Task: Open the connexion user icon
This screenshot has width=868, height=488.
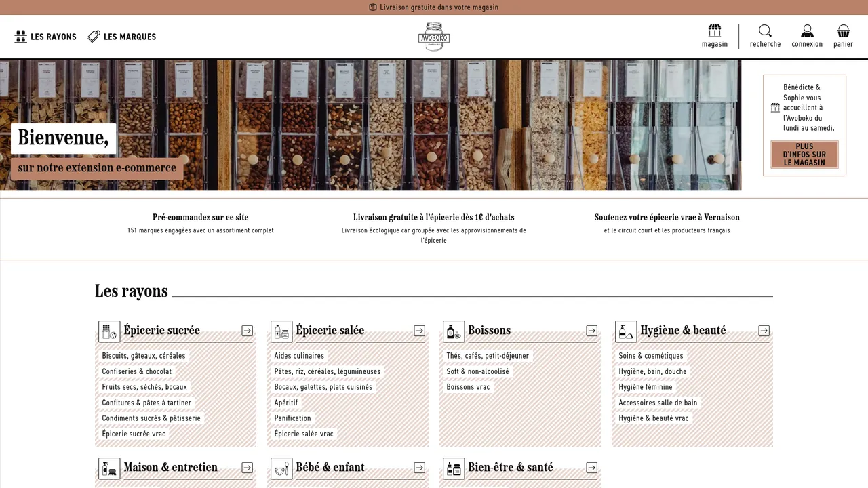Action: 807,31
